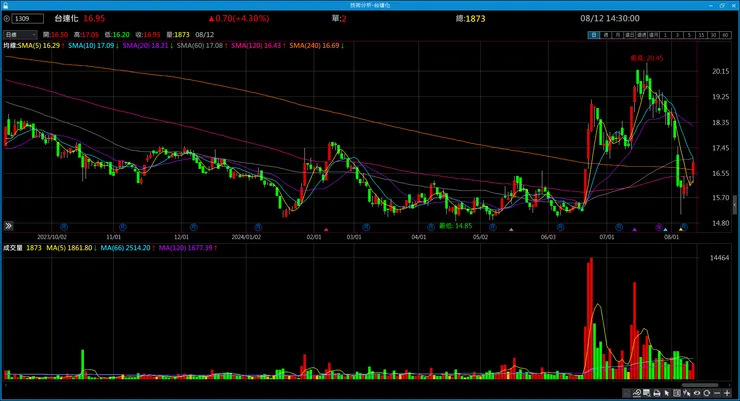Select the 還週 adjusted weekly timeframe
Viewport: 740px width, 401px height.
[x=641, y=35]
